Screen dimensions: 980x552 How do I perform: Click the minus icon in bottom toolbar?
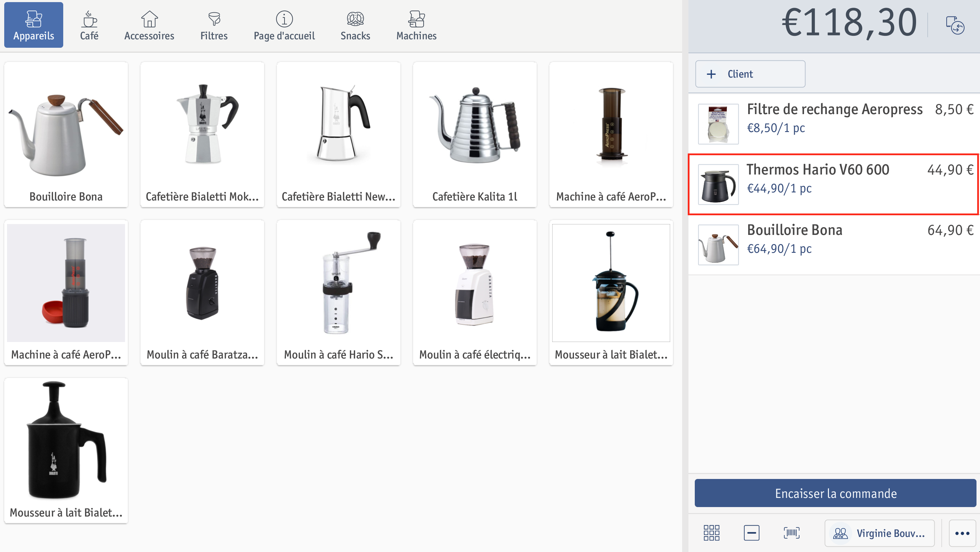coord(751,533)
